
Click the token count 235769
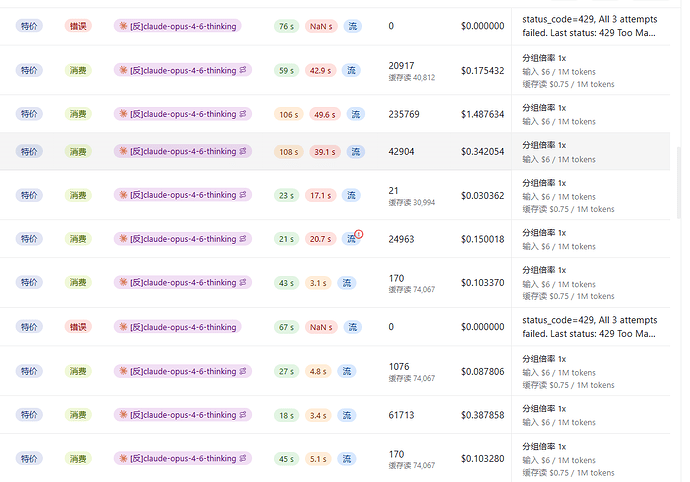pos(404,114)
